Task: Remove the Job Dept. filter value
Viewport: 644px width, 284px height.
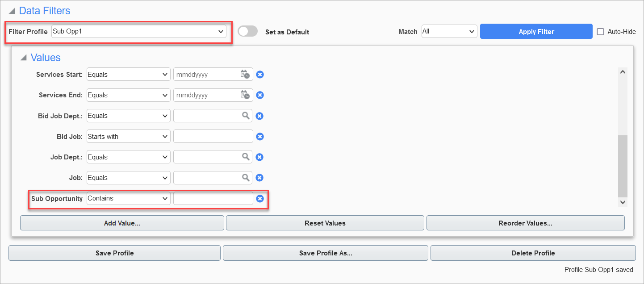Action: click(x=259, y=157)
